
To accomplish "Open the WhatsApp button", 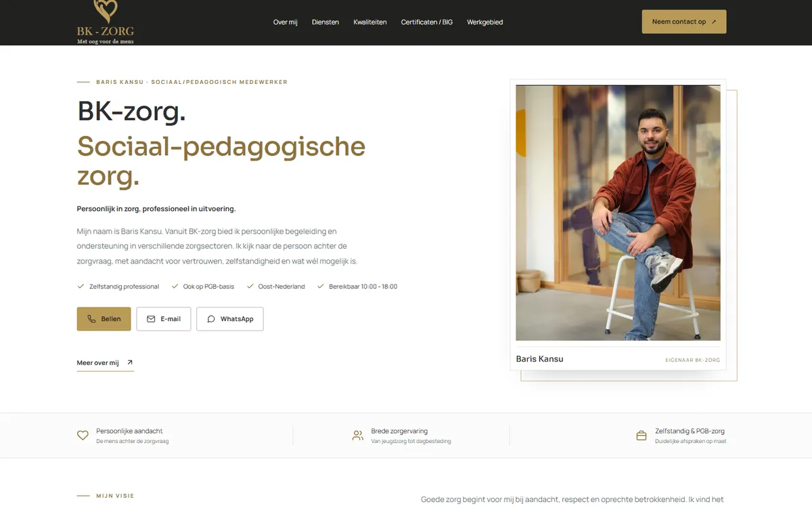I will pos(230,319).
